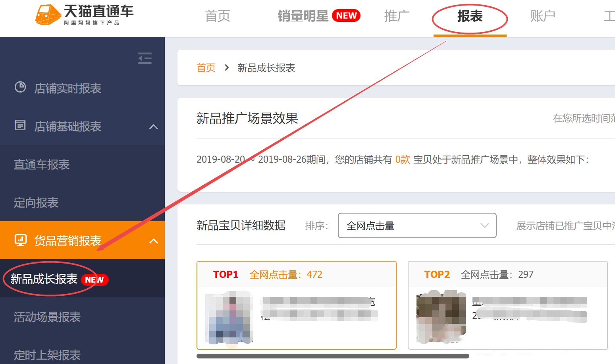Click the clock icon beside 店铺实时报表
This screenshot has width=615, height=364.
(x=20, y=87)
